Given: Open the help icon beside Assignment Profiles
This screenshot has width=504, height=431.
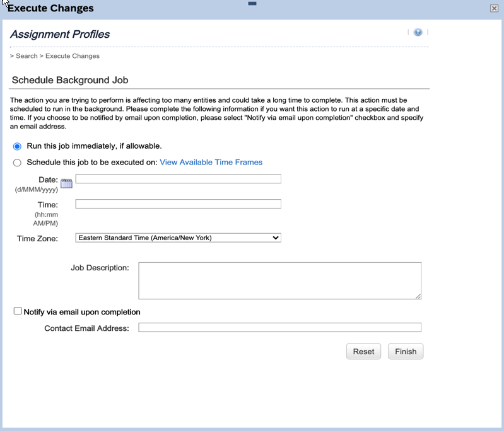Looking at the screenshot, I should click(418, 32).
